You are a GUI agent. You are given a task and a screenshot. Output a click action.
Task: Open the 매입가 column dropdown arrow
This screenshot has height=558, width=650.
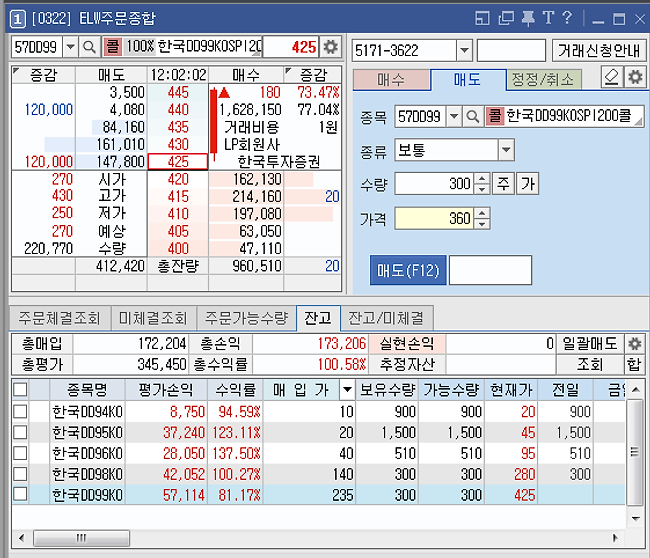[x=347, y=390]
